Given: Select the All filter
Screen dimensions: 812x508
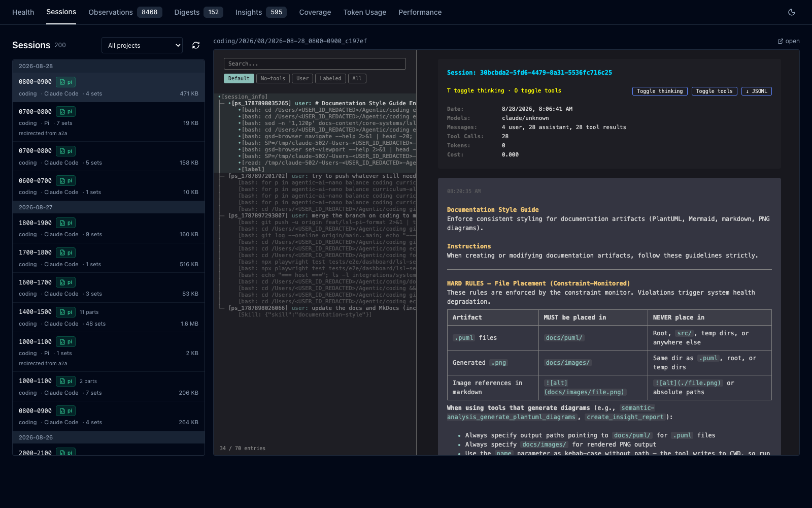Looking at the screenshot, I should pos(357,79).
